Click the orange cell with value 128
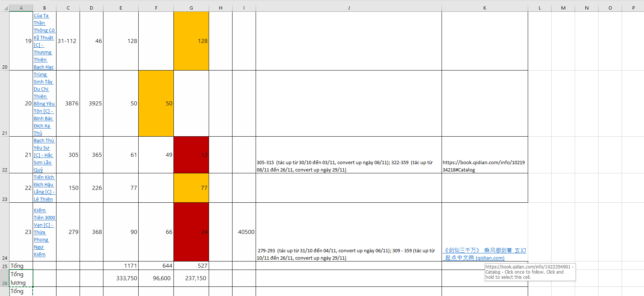Viewport: 644px width, 296px height. (x=191, y=41)
